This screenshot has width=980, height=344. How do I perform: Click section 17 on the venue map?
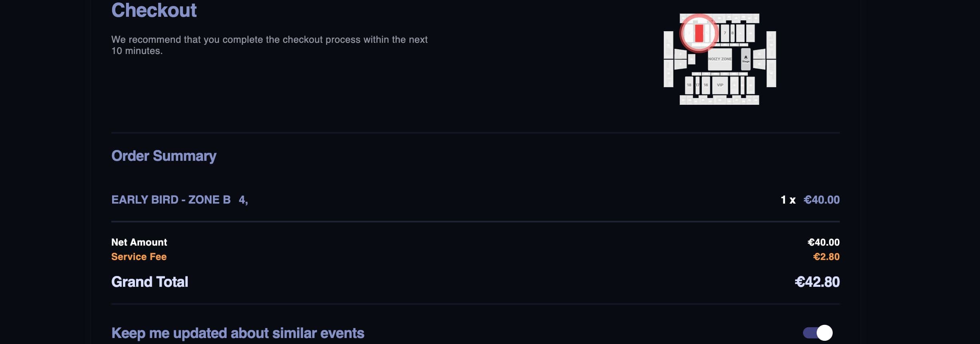(x=697, y=85)
